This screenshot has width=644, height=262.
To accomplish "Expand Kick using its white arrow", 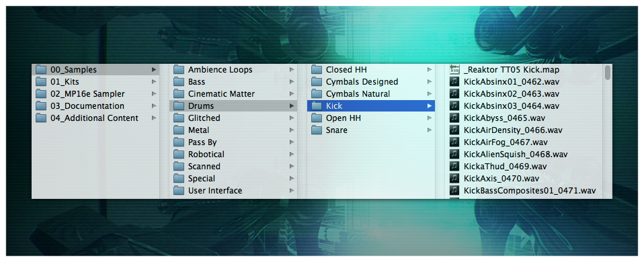I will [430, 106].
